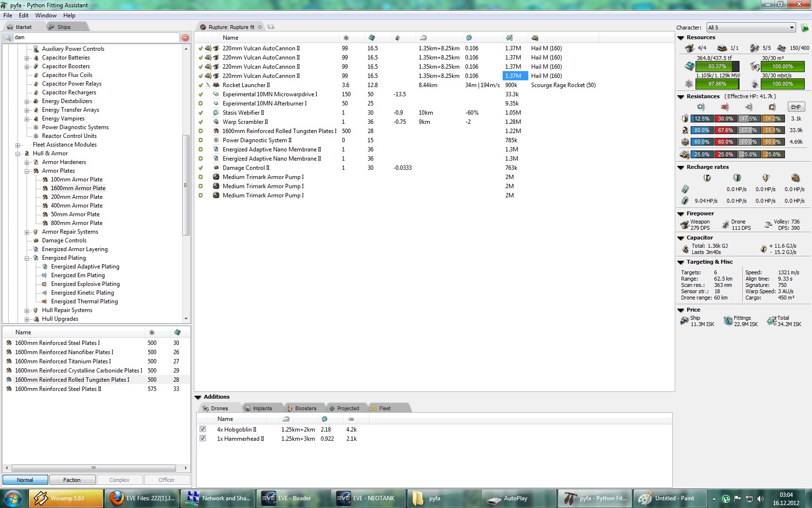
Task: Click the tracking column header icon
Action: point(469,38)
